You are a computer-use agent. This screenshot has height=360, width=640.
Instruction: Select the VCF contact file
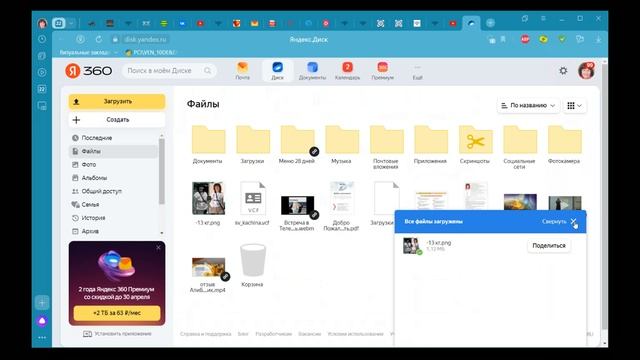tap(253, 198)
